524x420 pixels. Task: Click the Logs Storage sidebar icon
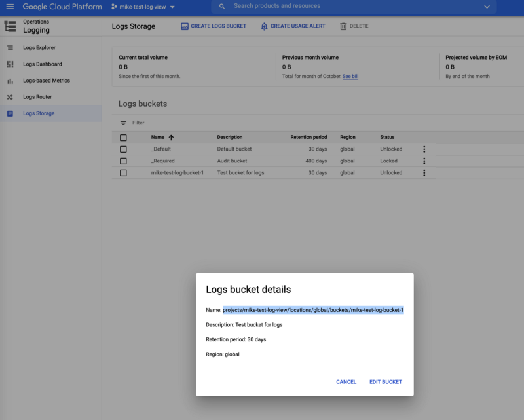coord(10,113)
